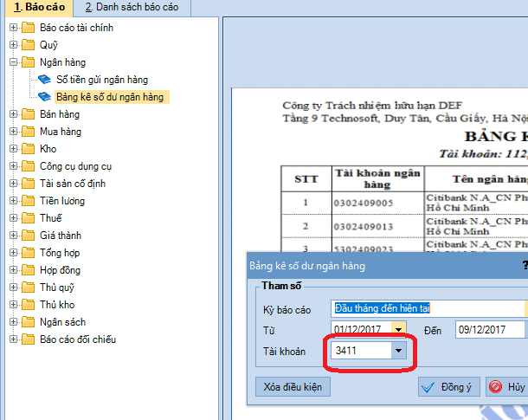
Task: Select the Báo cáo tab
Action: 35,8
